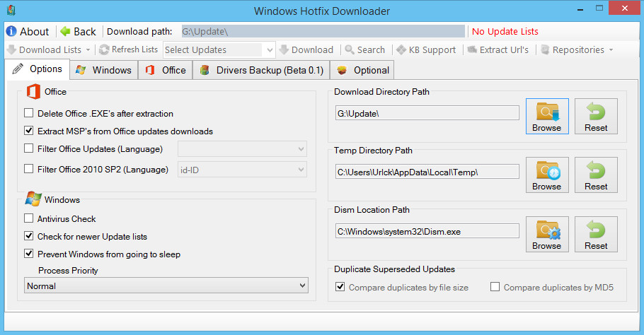Click the Extract Url's label
This screenshot has height=335, width=644.
pos(504,49)
